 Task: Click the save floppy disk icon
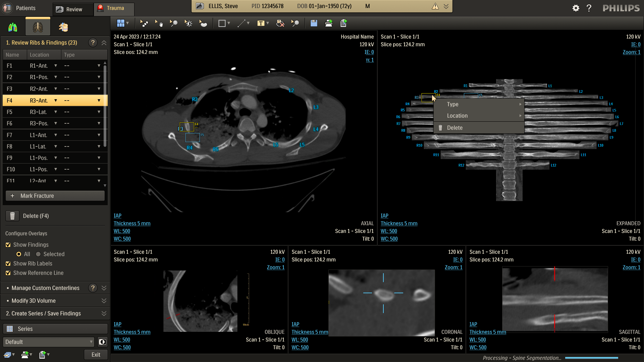point(314,23)
